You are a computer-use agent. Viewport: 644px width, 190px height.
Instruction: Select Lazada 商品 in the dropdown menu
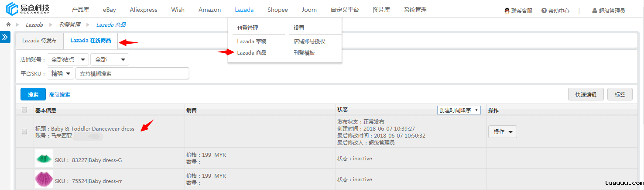pos(251,52)
